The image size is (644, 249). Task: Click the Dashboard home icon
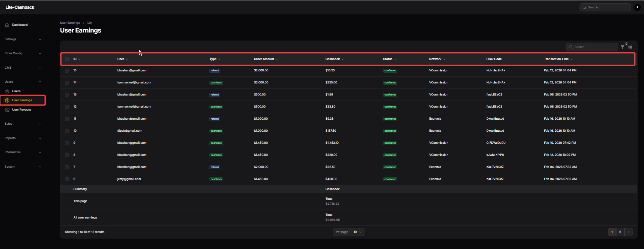(7, 25)
